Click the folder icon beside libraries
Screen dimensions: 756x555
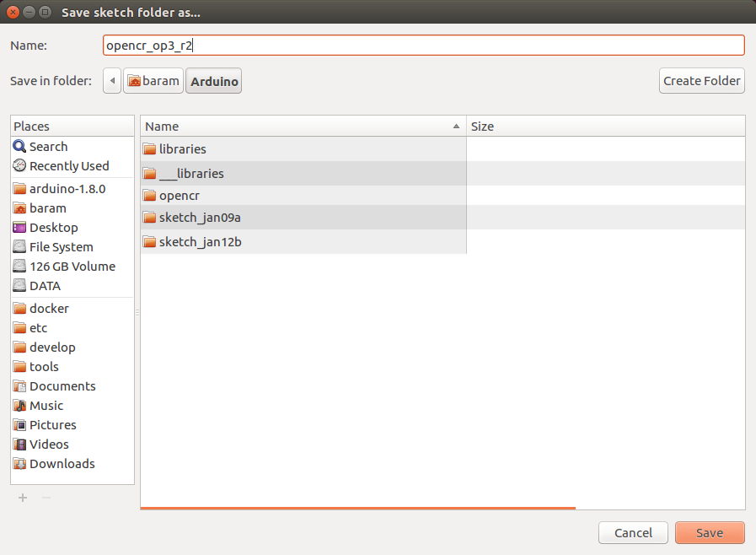pyautogui.click(x=149, y=148)
